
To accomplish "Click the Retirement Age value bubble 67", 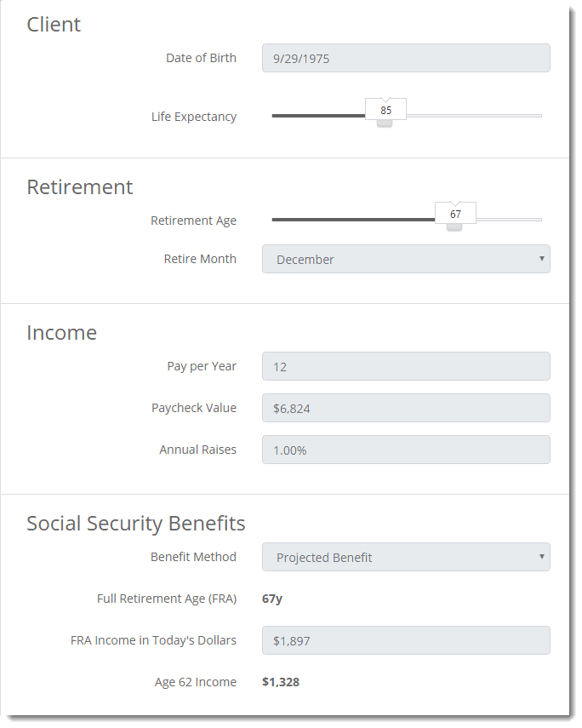I will (455, 214).
